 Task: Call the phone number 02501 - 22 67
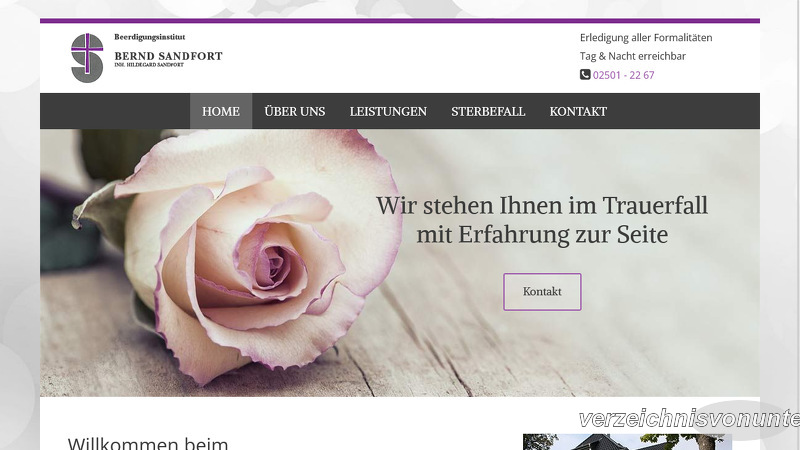(x=623, y=75)
